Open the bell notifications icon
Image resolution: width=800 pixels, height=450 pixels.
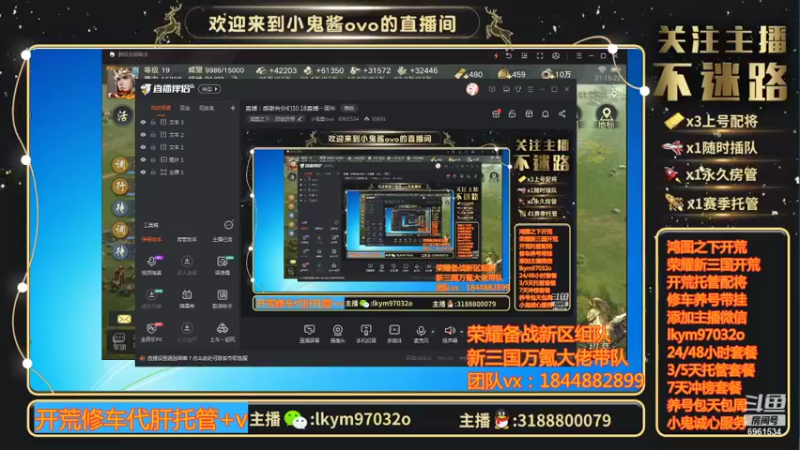[545, 114]
